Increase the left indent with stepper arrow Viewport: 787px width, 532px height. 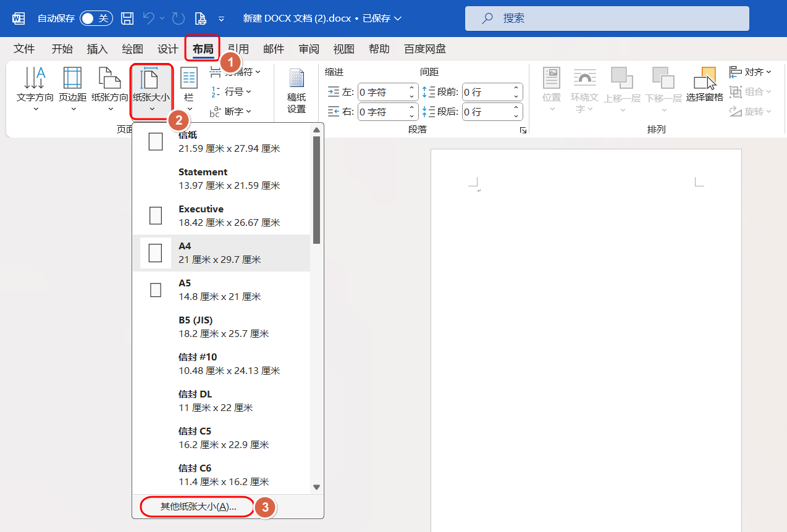click(412, 88)
